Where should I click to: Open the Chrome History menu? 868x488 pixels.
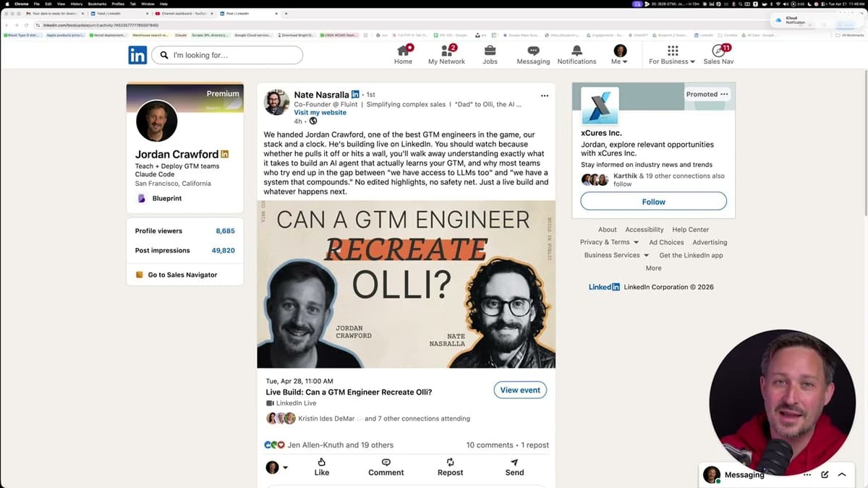click(x=77, y=4)
